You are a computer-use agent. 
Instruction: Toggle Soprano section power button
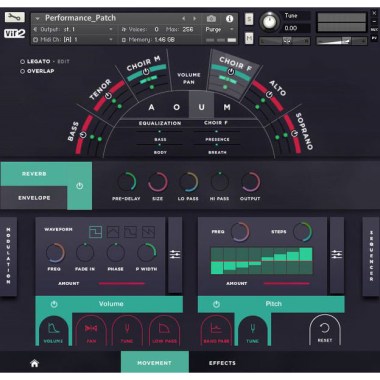(x=294, y=133)
